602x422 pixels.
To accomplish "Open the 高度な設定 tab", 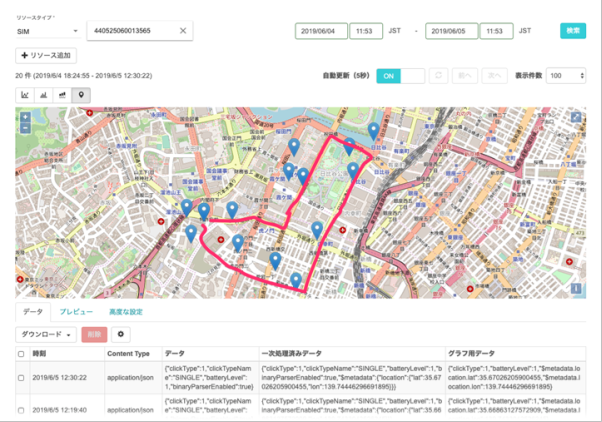I will tap(126, 312).
